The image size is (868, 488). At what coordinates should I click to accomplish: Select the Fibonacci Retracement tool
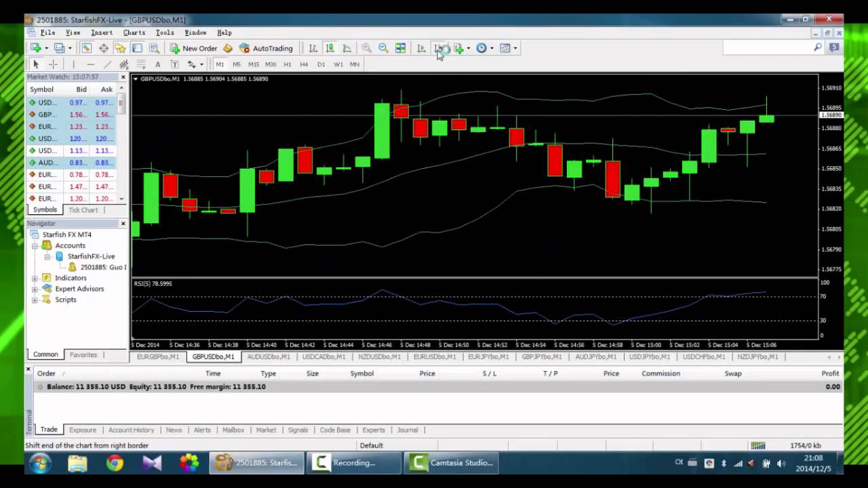141,64
